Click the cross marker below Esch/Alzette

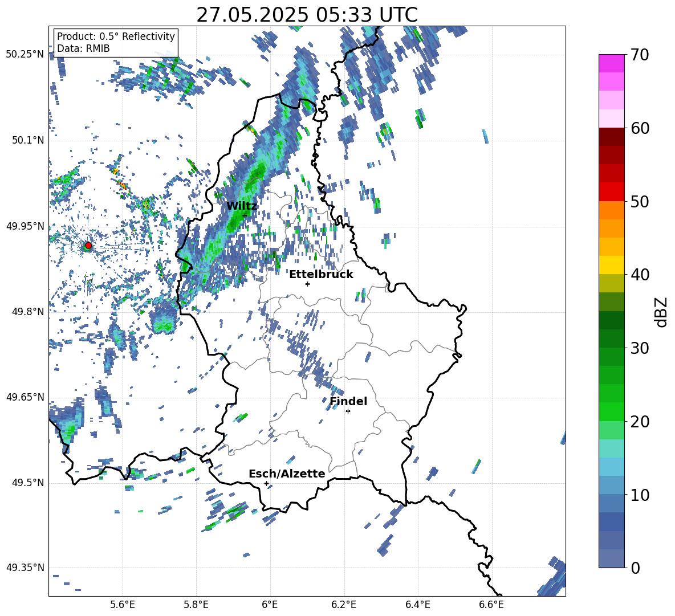(266, 483)
